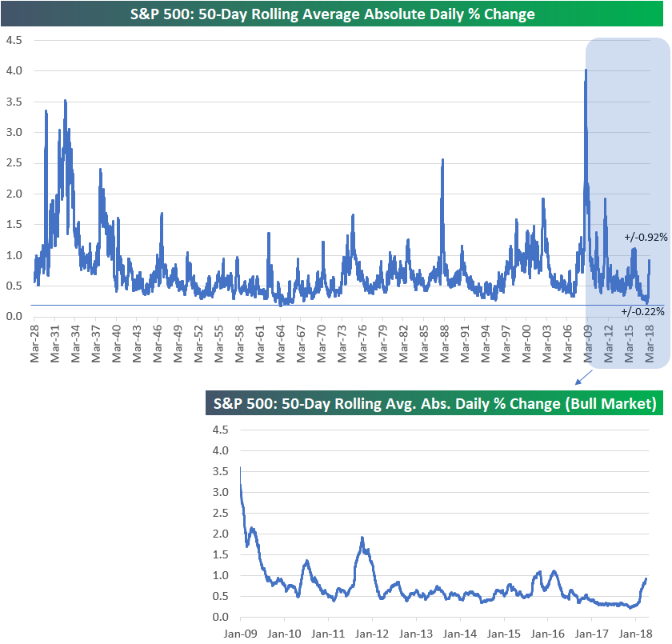Click the "Mar-31" x-axis label
Screen dimensions: 672x644
tap(55, 344)
